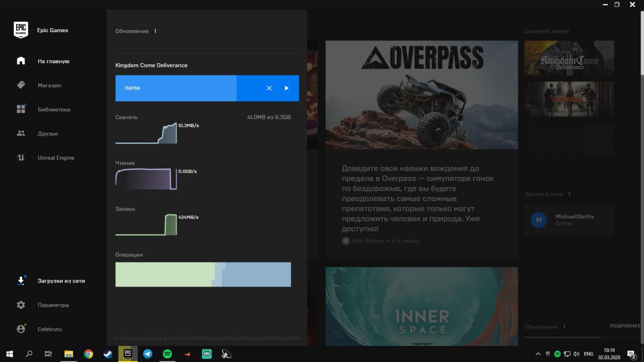Screen dimensions: 644x362
Task: Open Spotify from taskbar
Action: coord(168,354)
